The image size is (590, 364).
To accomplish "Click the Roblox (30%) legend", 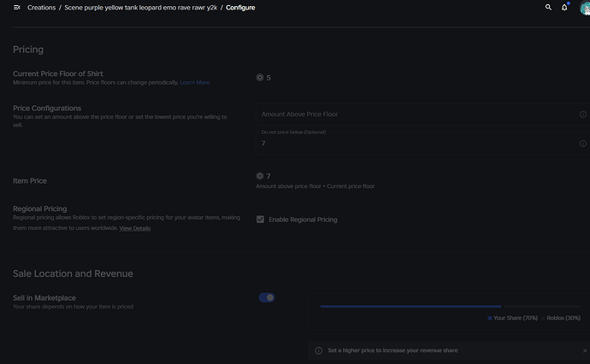I will coord(561,318).
